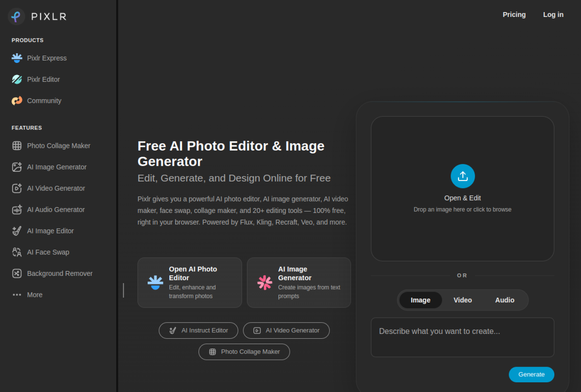Open Pixlr Express from sidebar icon

17,58
